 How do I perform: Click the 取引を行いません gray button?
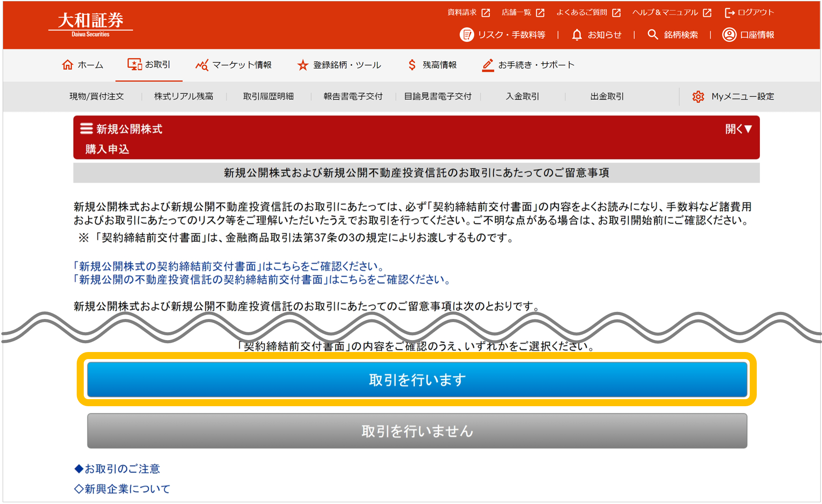[x=417, y=431]
